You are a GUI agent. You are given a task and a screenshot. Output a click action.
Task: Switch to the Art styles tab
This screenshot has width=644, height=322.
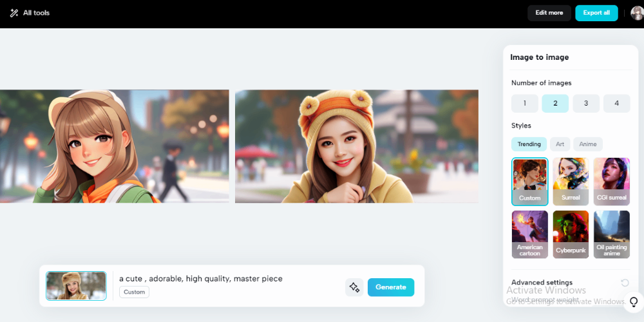click(x=560, y=144)
